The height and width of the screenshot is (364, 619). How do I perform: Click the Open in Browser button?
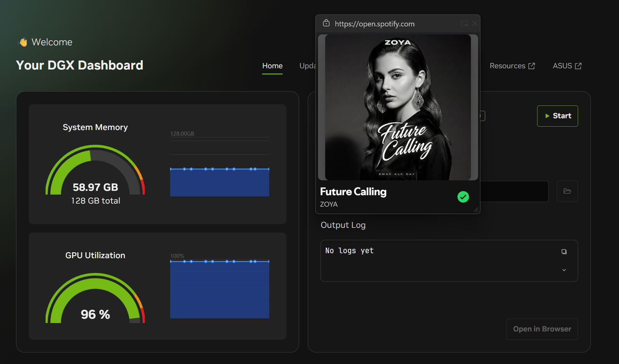[x=542, y=329]
